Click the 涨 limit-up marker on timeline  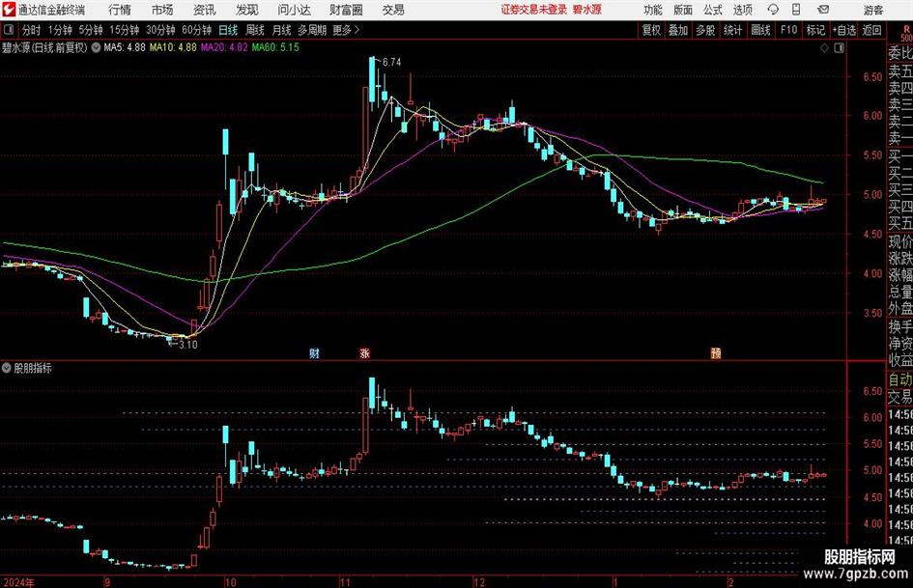(365, 352)
